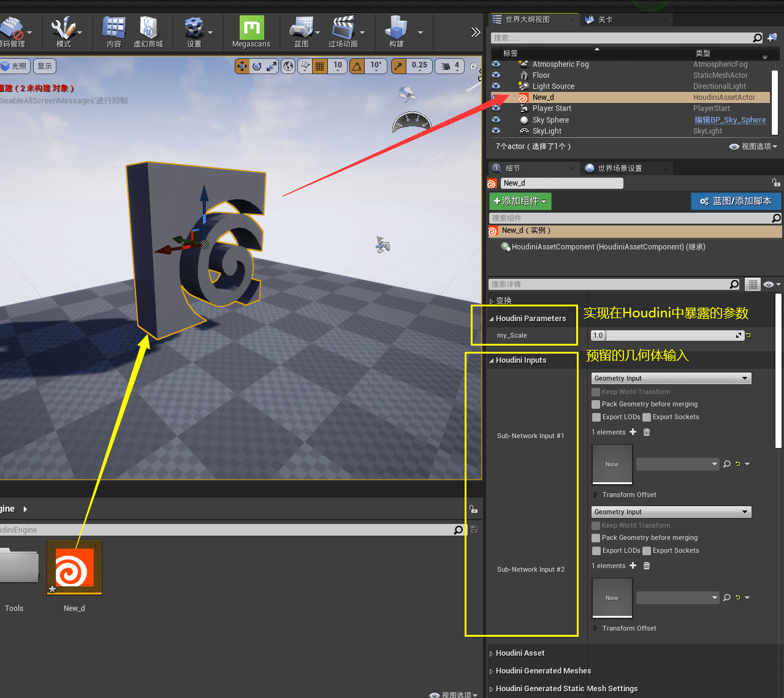Open asset picker combo for Input #1

click(x=677, y=464)
